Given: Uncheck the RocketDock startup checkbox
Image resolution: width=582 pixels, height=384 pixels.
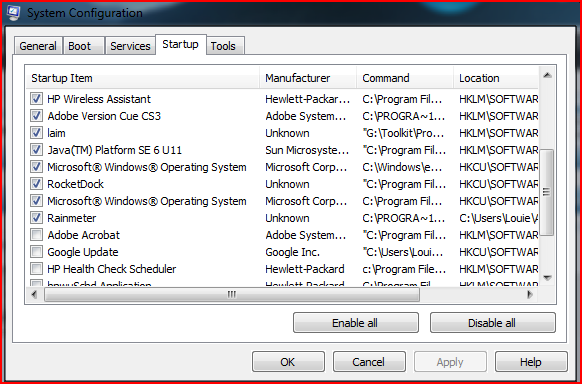Looking at the screenshot, I should point(36,184).
